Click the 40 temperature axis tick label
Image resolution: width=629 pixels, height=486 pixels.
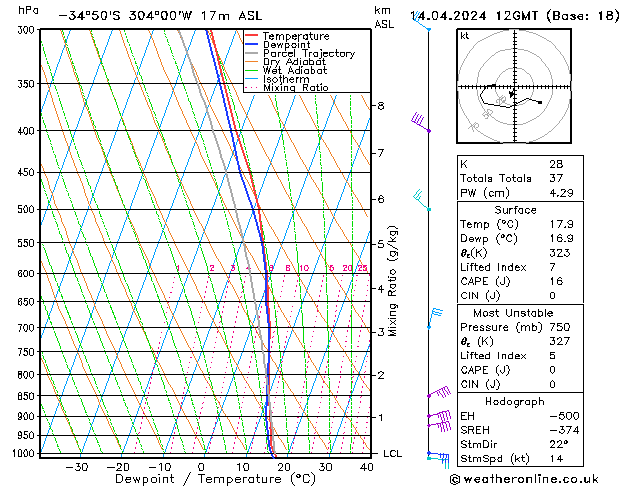coord(367,467)
